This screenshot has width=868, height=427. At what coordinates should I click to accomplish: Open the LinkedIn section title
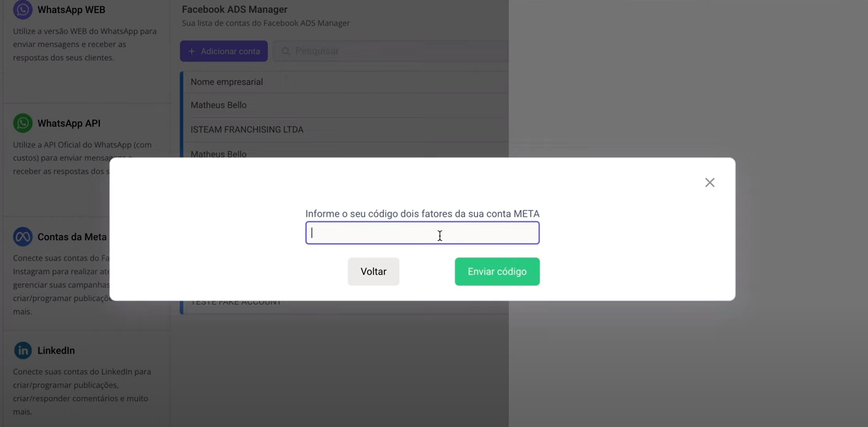(x=56, y=351)
